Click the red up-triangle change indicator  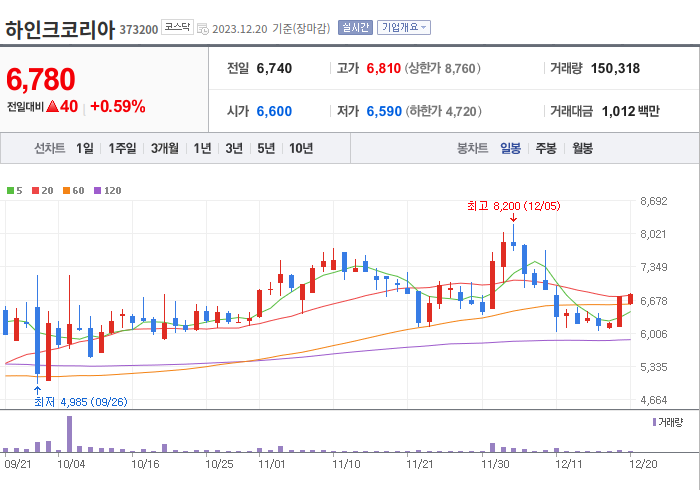52,106
